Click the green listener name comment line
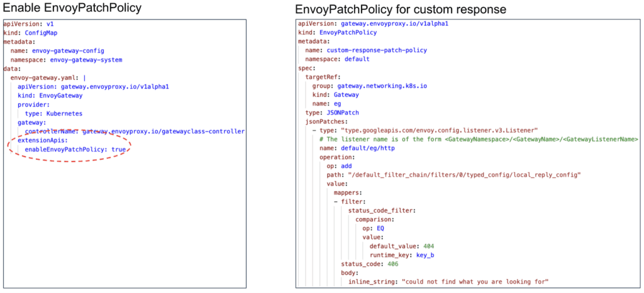 click(x=478, y=139)
